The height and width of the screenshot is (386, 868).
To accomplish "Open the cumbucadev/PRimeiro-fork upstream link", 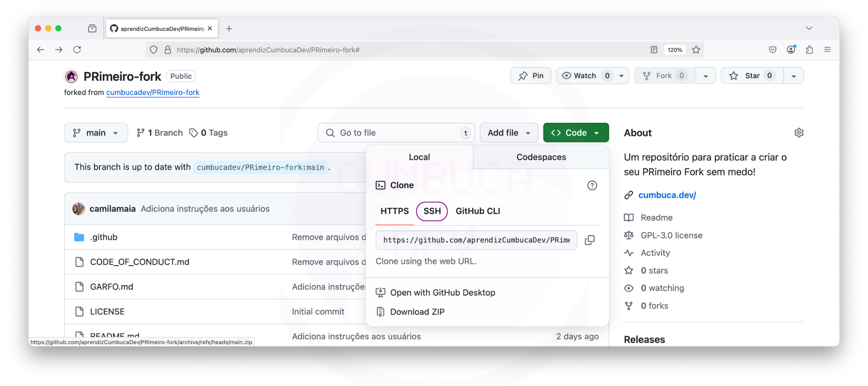I will [153, 92].
